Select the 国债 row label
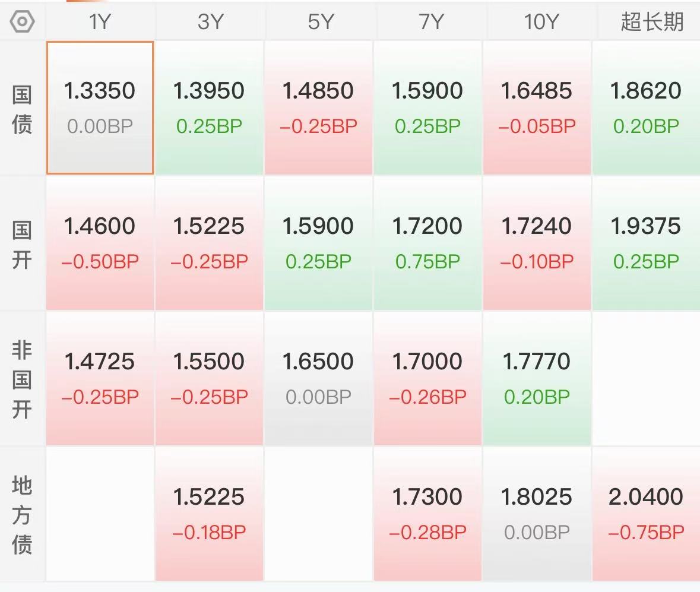 (22, 110)
